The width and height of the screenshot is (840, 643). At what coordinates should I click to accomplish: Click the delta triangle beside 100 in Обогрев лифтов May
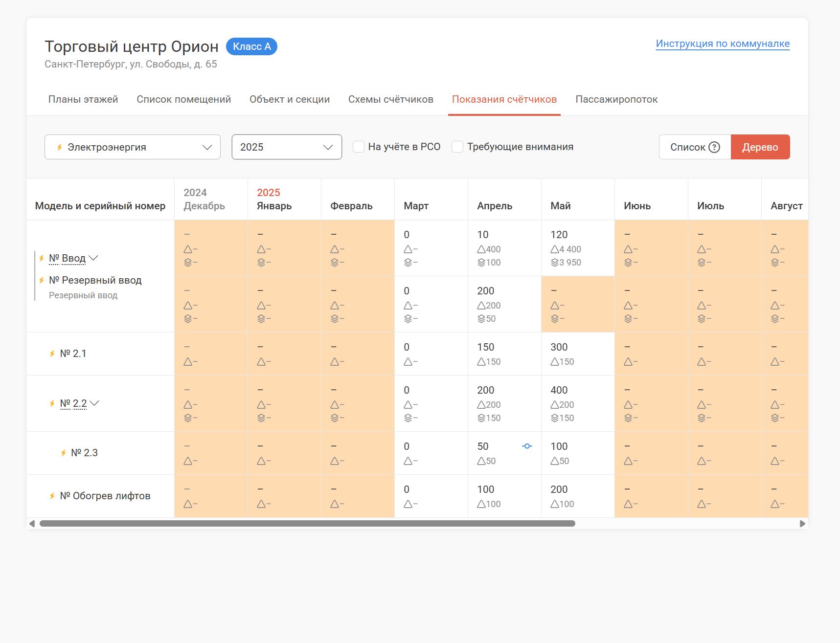[x=555, y=504]
